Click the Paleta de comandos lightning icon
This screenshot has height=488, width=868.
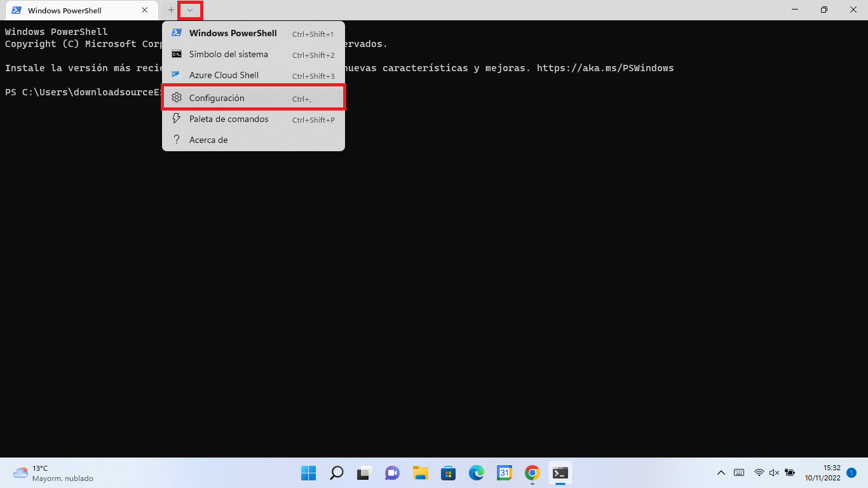[x=177, y=119]
